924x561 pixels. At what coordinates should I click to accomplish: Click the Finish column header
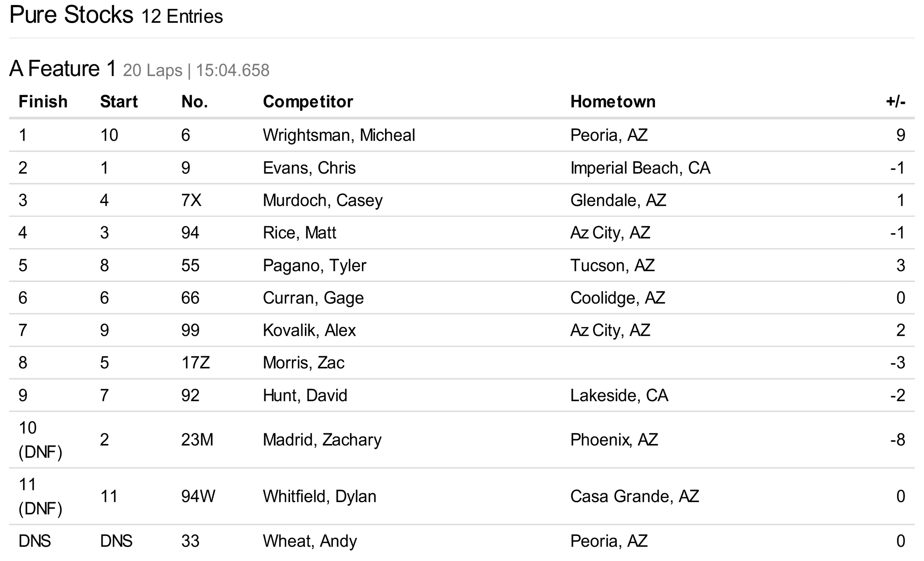tap(43, 102)
